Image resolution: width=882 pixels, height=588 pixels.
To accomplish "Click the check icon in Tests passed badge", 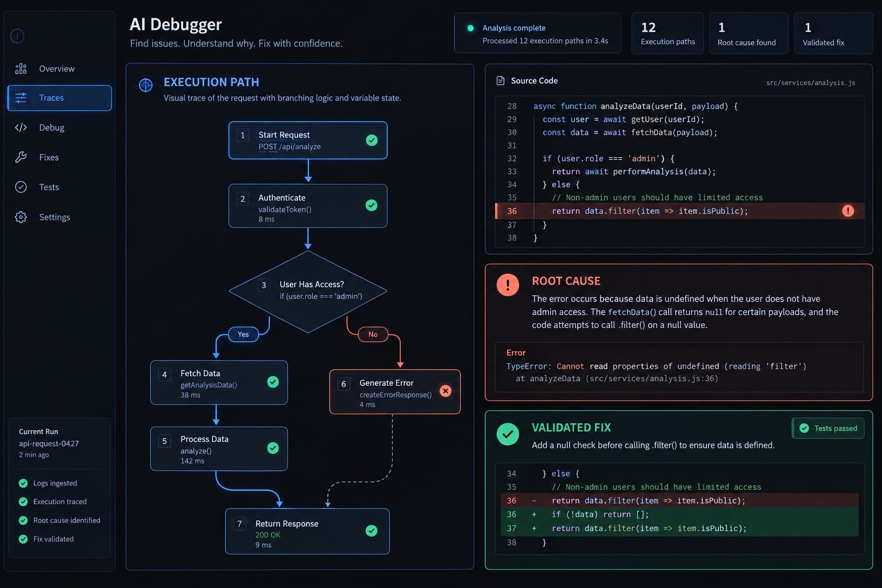I will 804,428.
